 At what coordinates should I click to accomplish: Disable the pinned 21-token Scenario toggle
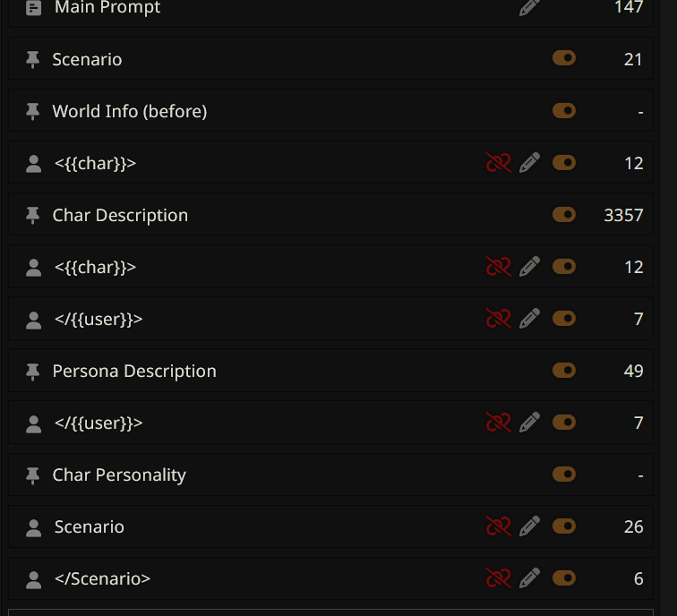pyautogui.click(x=564, y=59)
